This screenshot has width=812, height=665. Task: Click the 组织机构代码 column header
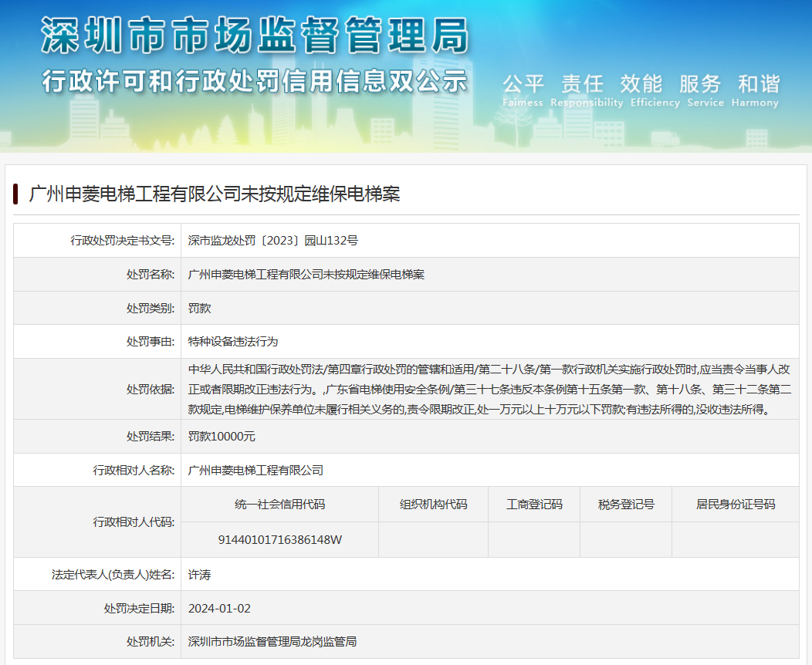434,504
